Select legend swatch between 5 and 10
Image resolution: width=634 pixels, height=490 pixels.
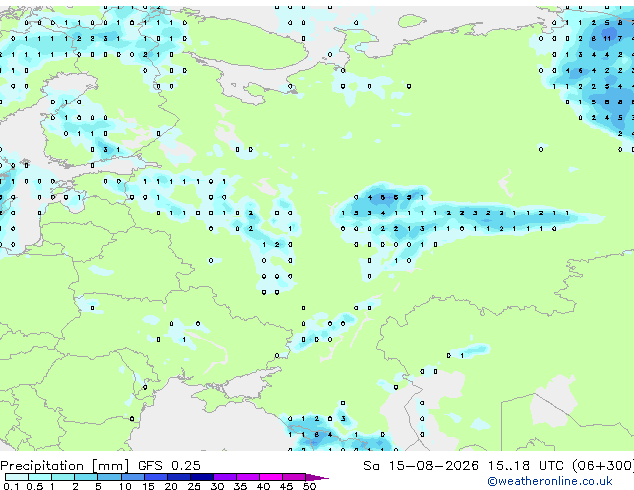110,477
